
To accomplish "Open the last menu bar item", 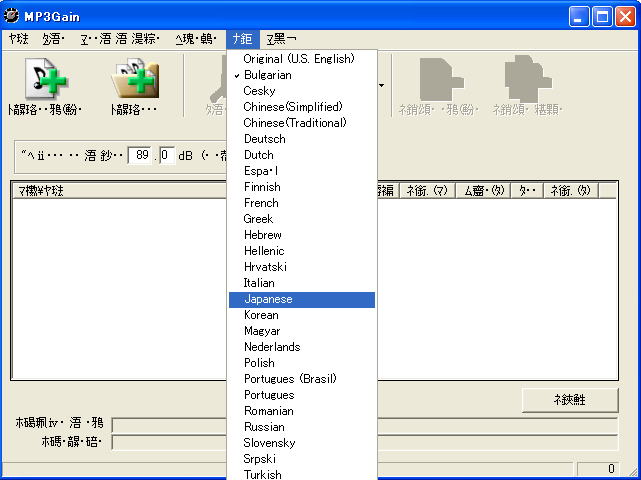I will [281, 39].
